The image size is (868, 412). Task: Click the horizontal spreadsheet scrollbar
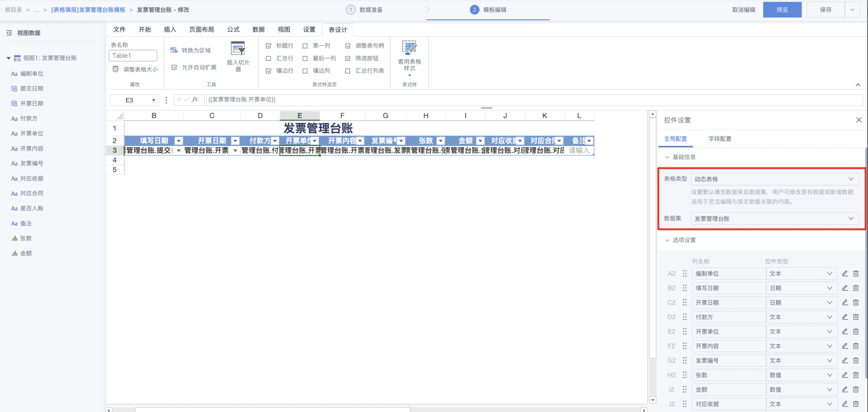(x=272, y=410)
